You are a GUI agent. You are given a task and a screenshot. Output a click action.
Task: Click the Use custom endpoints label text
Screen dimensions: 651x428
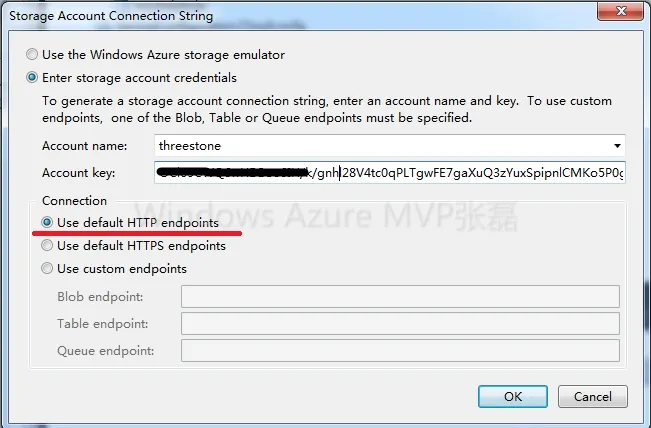coord(122,269)
